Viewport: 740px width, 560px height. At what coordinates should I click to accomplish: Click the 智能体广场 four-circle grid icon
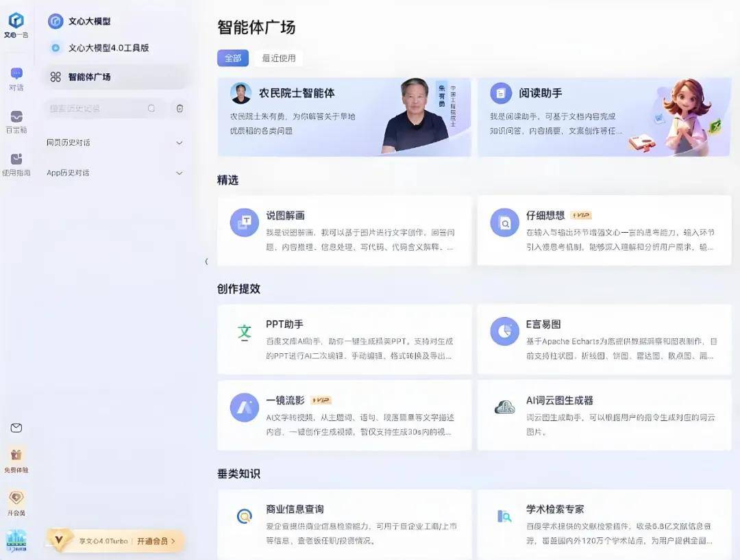pos(56,77)
